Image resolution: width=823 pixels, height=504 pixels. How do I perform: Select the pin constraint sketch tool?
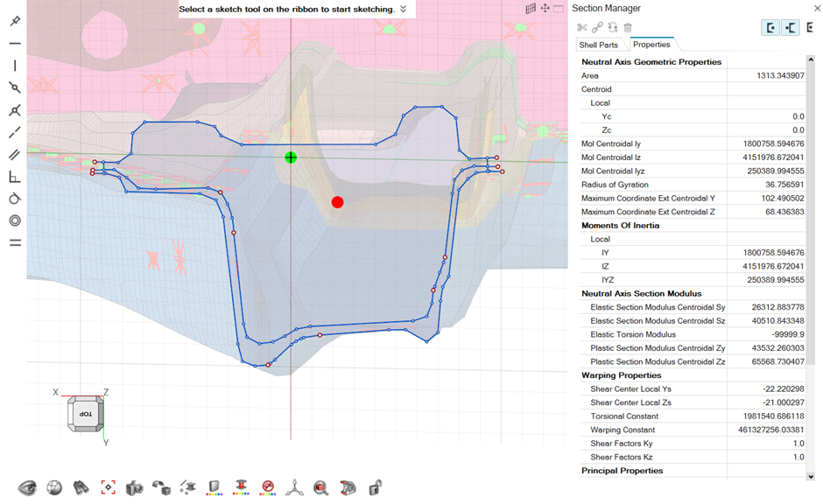15,20
